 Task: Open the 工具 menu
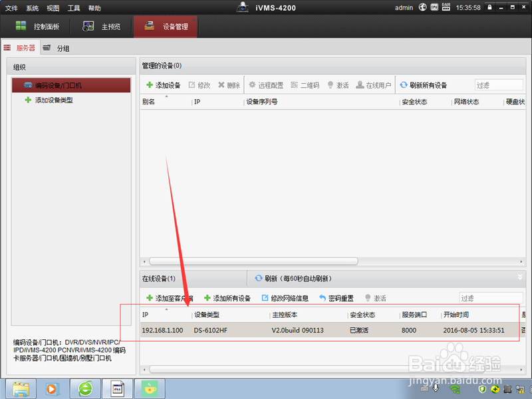[74, 8]
